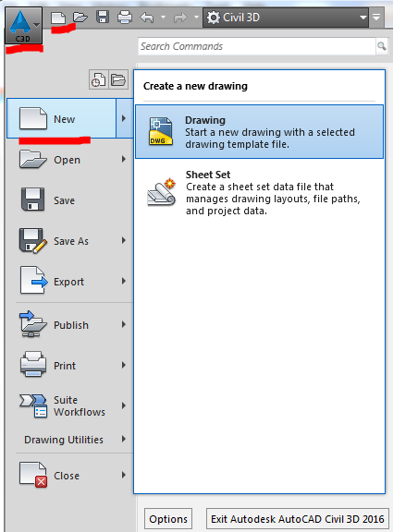This screenshot has width=393, height=532.
Task: Click the blank page icon beside New
Action: click(33, 118)
